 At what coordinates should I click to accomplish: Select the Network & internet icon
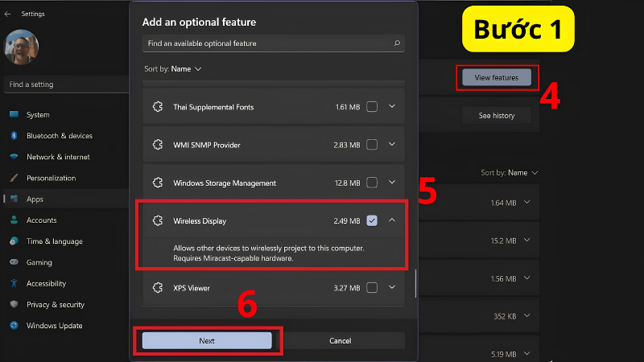[x=14, y=157]
